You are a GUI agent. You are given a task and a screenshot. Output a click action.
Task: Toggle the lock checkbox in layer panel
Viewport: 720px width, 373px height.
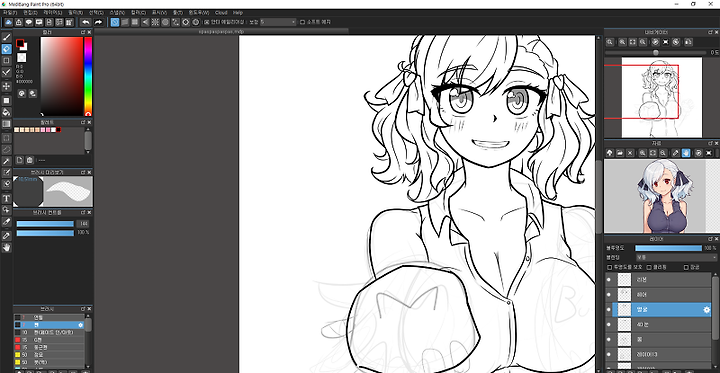coord(686,267)
